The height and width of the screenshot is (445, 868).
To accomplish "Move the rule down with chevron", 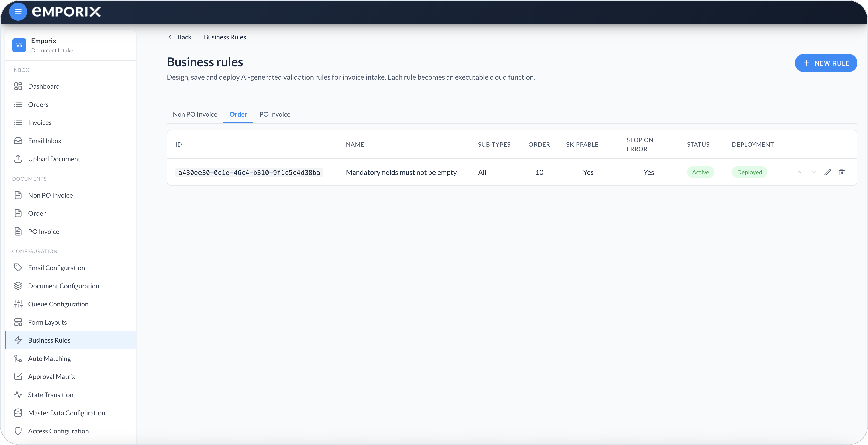I will coord(813,172).
